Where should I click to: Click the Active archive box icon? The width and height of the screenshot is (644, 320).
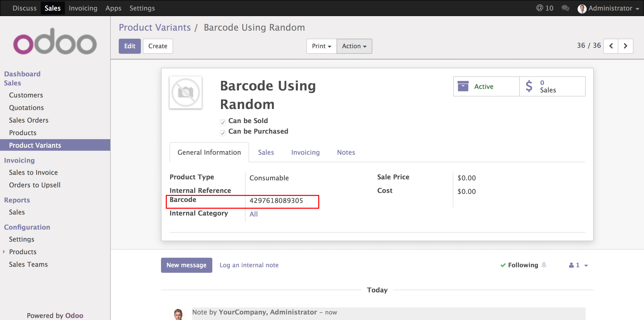[x=463, y=86]
